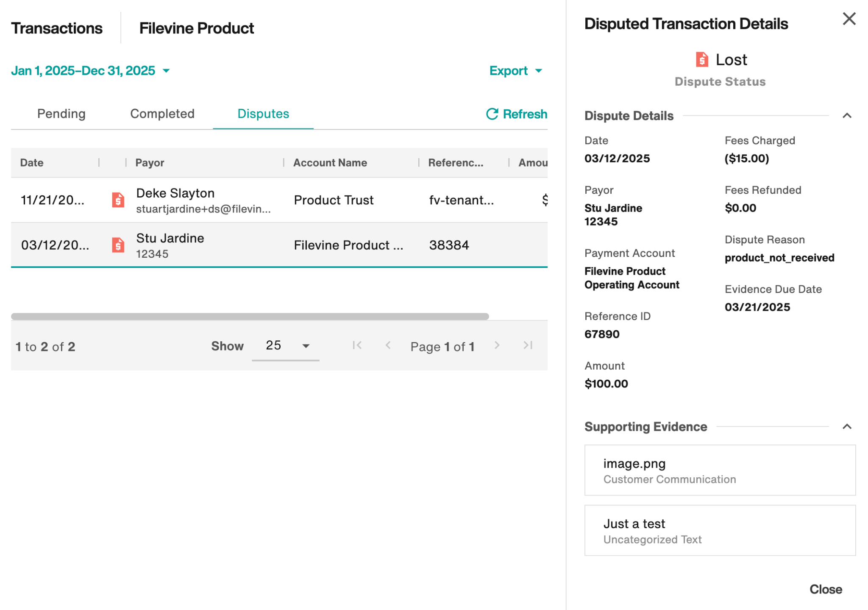Go to next page arrow
Viewport: 868px width, 610px height.
coord(497,345)
